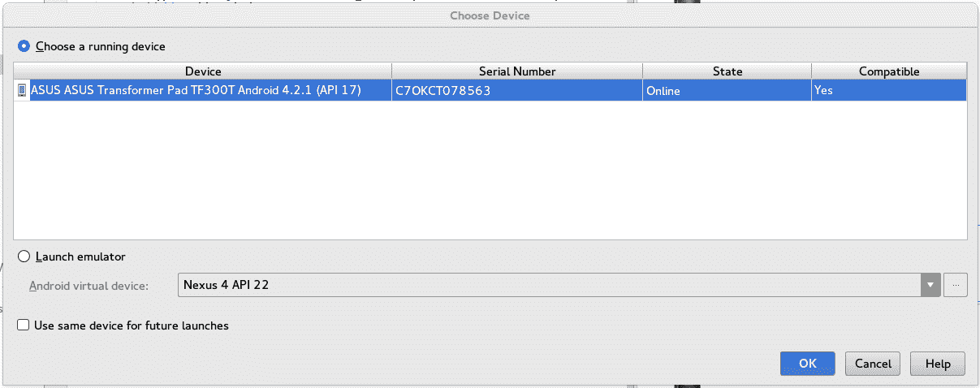Select the ASUS Transformer Pad TF300T row
The image size is (980, 388).
pyautogui.click(x=490, y=91)
